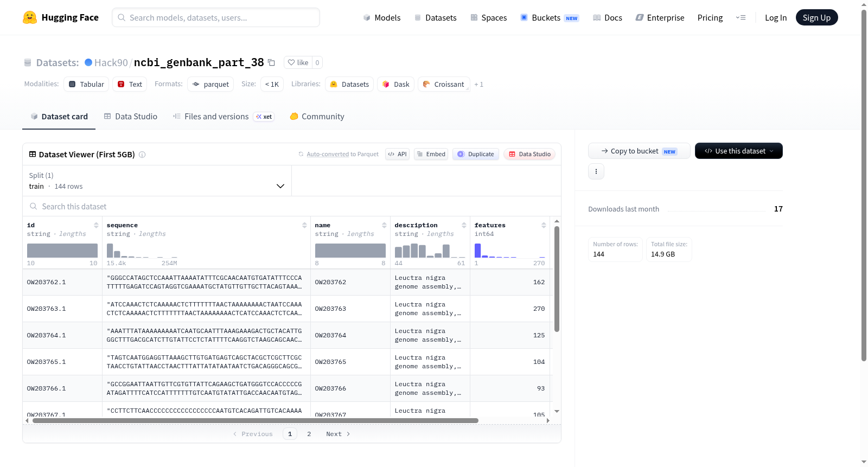Click the like count badge
The height and width of the screenshot is (467, 868).
(317, 62)
